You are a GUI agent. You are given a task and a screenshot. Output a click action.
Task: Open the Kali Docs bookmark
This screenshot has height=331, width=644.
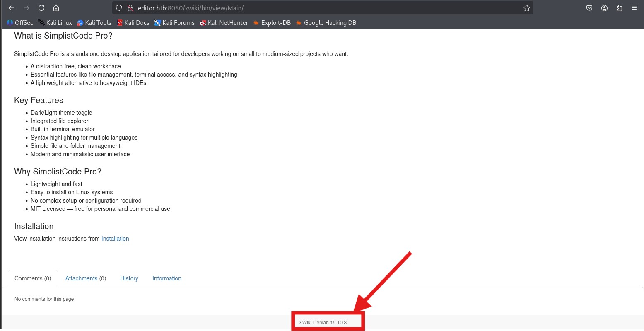pos(133,23)
